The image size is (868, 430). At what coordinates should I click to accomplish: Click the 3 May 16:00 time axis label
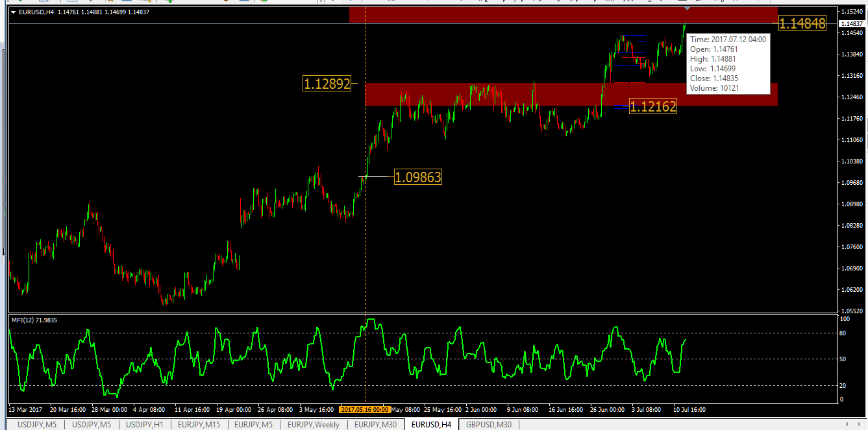pos(317,410)
